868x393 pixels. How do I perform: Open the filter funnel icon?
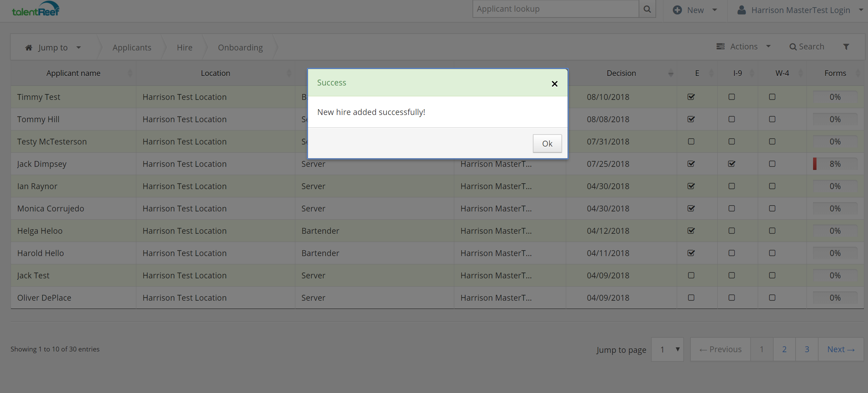846,46
